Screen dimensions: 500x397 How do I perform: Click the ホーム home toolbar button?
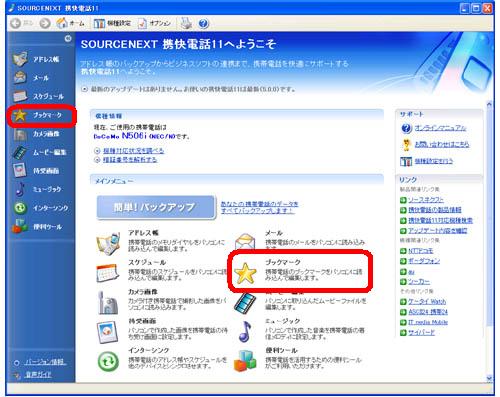tap(70, 23)
